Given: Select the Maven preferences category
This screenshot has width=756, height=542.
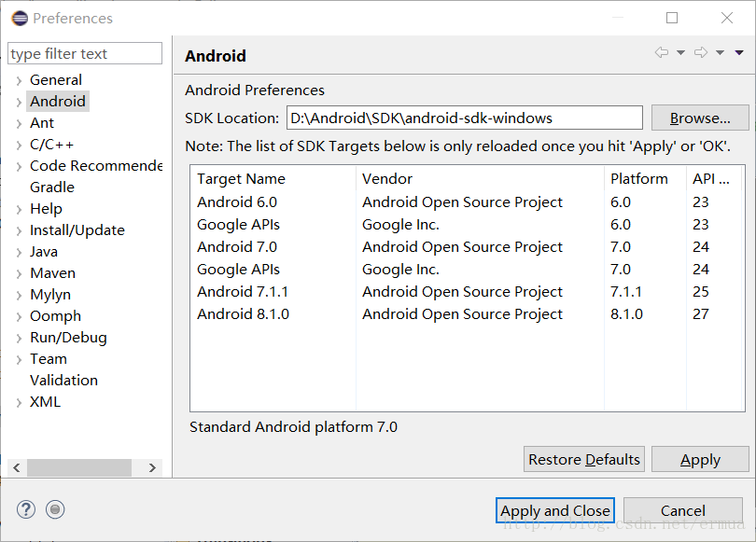Looking at the screenshot, I should click(52, 272).
